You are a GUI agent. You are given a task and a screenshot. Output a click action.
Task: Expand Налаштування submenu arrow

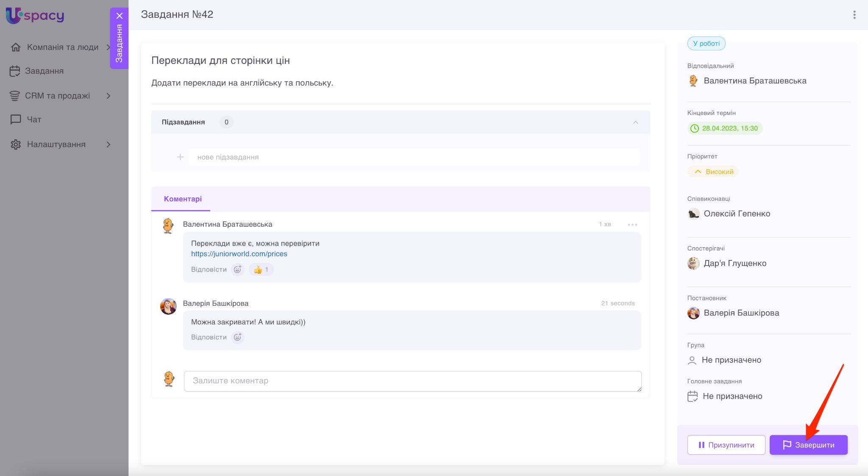click(108, 144)
